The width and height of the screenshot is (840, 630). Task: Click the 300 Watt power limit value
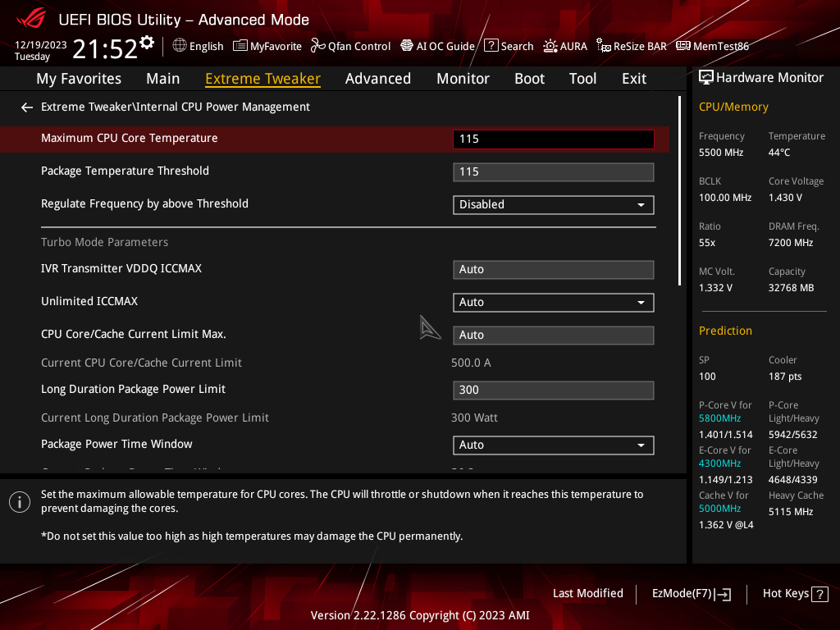[474, 418]
